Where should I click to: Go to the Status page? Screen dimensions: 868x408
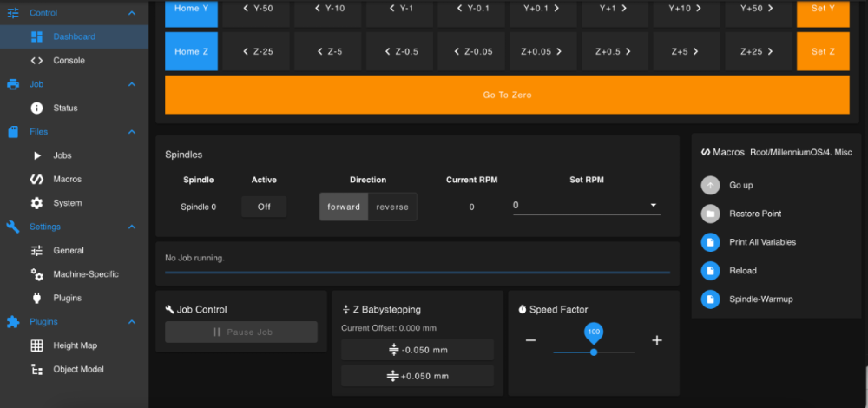pos(74,108)
